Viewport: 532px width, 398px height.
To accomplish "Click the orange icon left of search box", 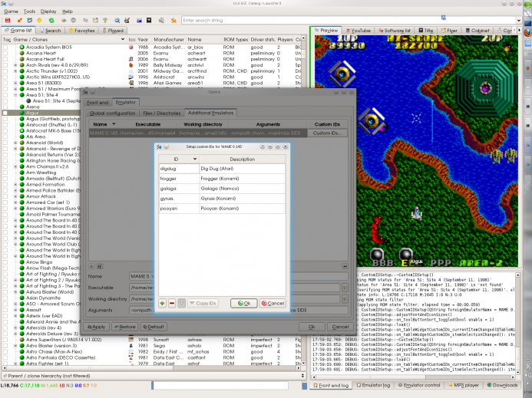I will (x=173, y=21).
